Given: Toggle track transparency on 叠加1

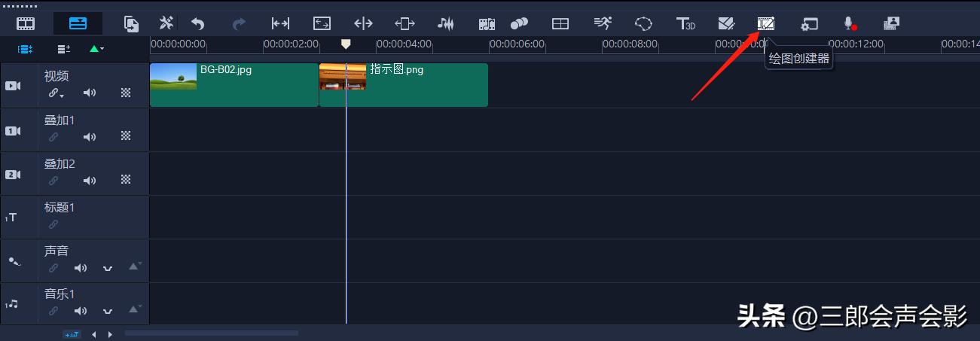Looking at the screenshot, I should coord(126,137).
